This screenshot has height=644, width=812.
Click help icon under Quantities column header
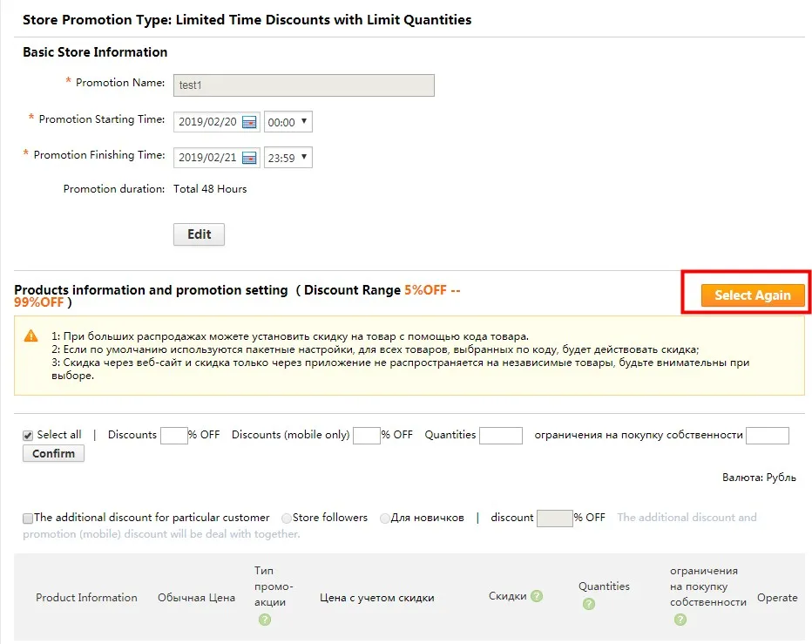[x=589, y=604]
